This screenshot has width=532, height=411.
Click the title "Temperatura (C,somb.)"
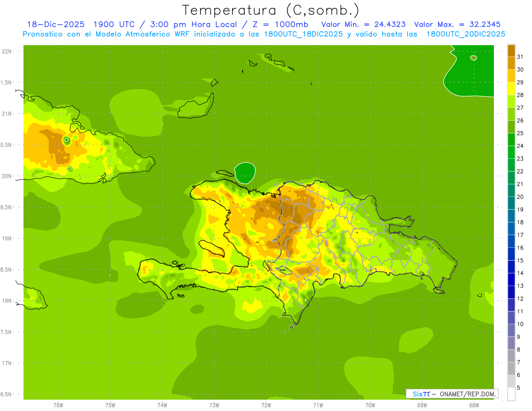click(x=270, y=11)
